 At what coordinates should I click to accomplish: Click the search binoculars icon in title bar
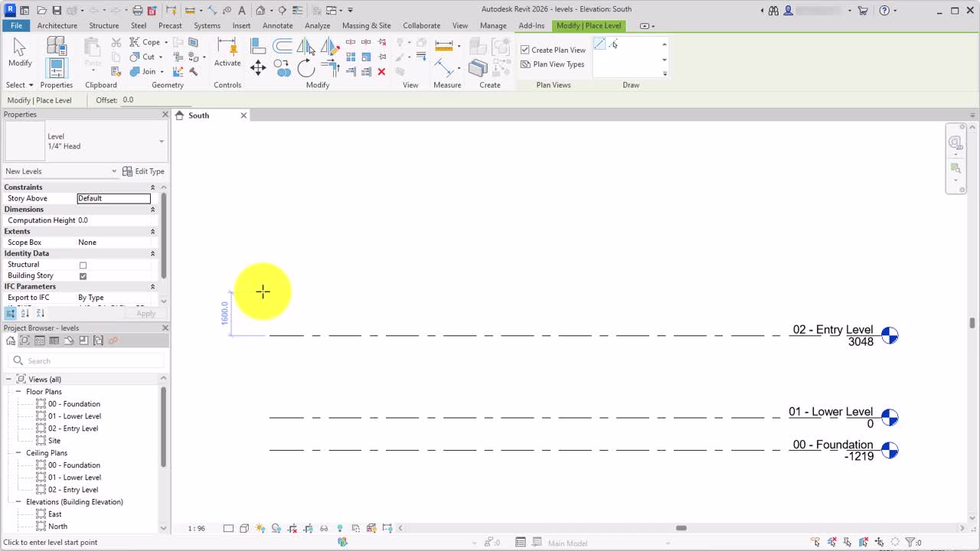tap(773, 11)
